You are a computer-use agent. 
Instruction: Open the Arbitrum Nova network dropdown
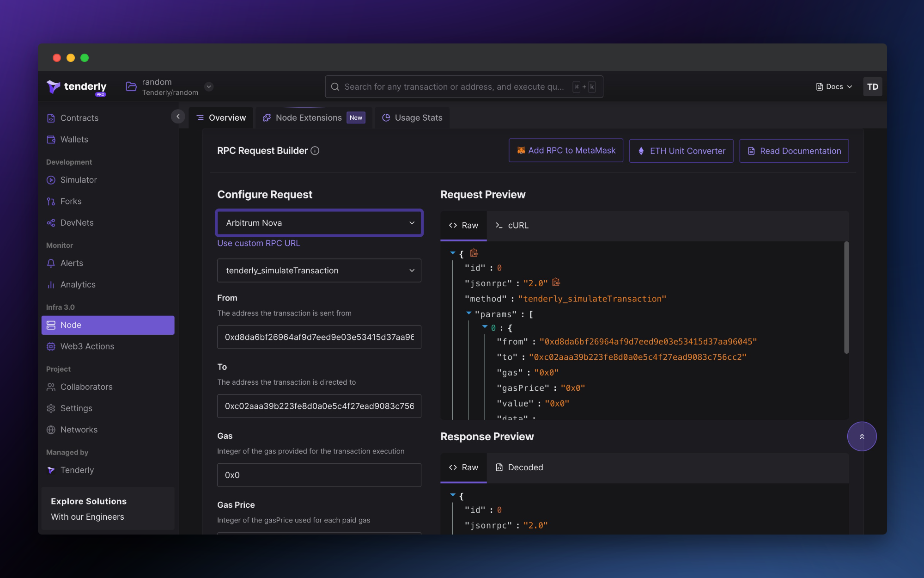tap(319, 223)
